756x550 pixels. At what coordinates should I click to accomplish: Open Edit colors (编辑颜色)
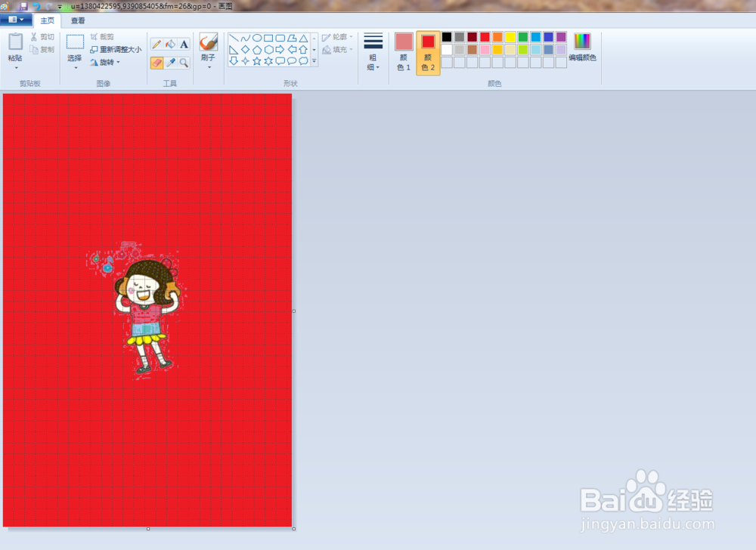[x=582, y=47]
